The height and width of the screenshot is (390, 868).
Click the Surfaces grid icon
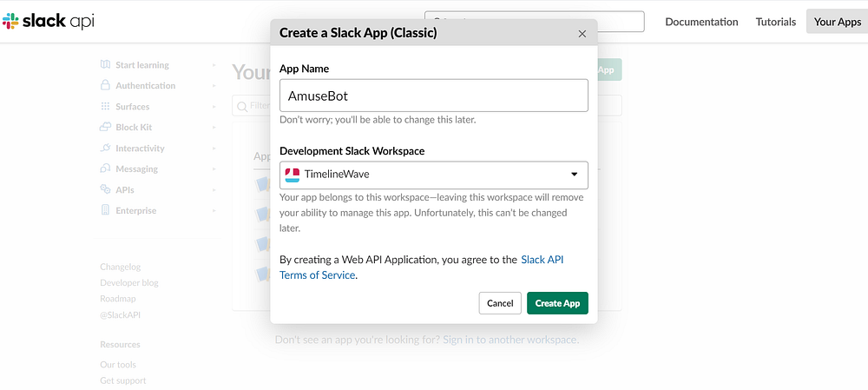[105, 106]
